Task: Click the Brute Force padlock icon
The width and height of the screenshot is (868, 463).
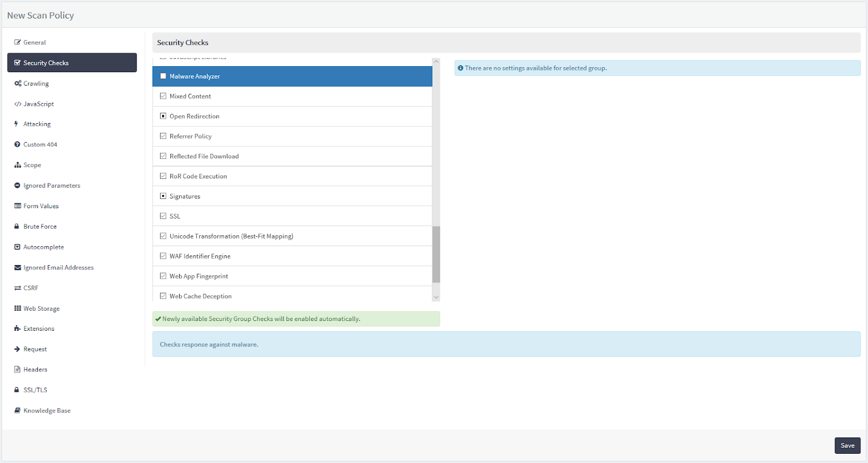Action: point(17,227)
